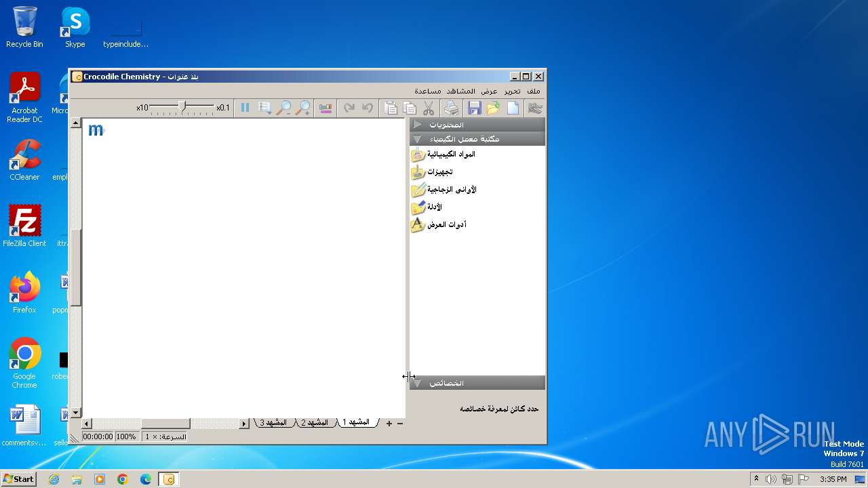Open the Recycle Bin desktop icon

[x=24, y=27]
